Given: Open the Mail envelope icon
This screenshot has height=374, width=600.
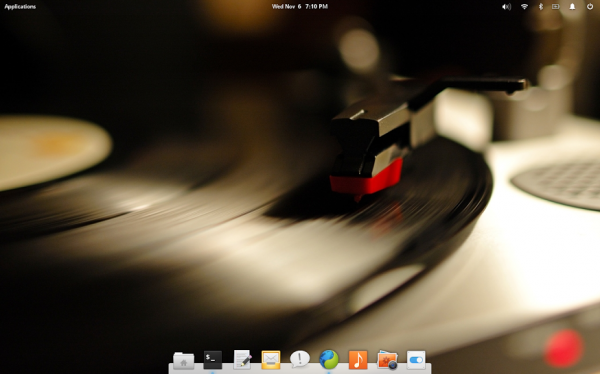Looking at the screenshot, I should 271,360.
